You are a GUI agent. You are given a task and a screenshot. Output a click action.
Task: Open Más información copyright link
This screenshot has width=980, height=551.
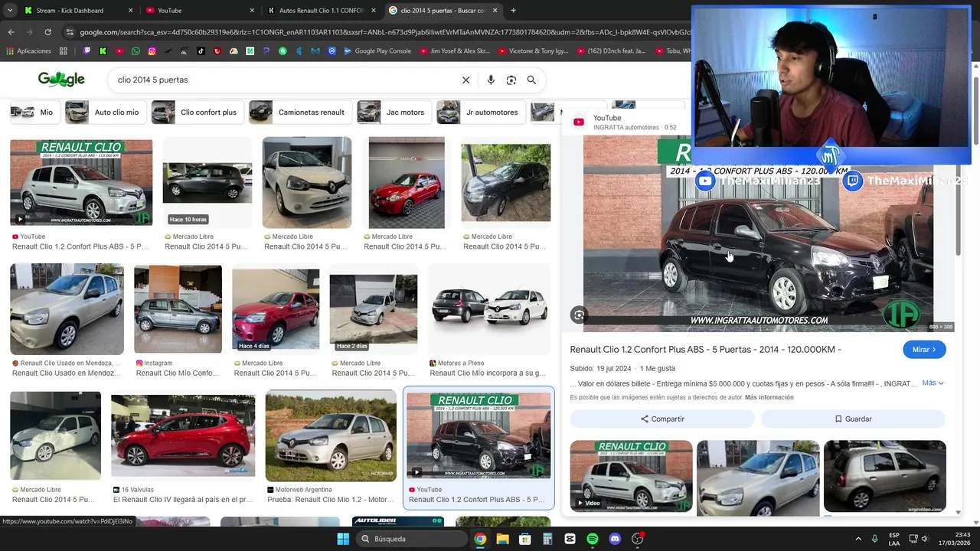[769, 397]
